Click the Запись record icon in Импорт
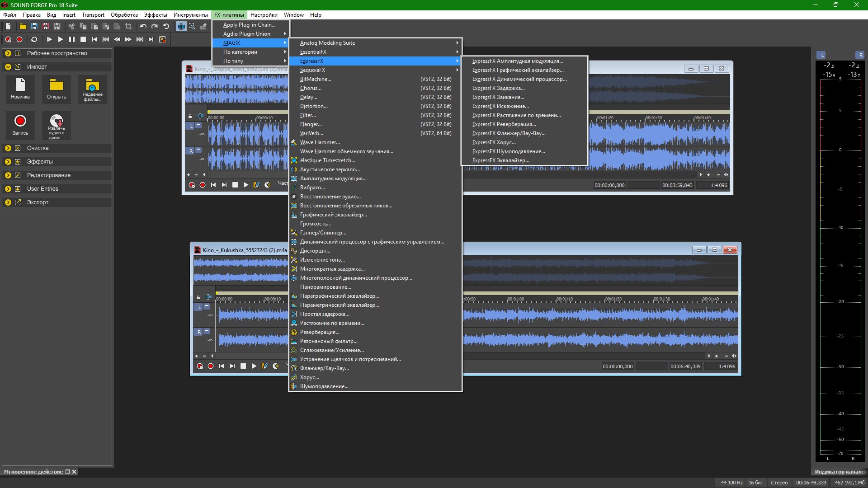 20,121
